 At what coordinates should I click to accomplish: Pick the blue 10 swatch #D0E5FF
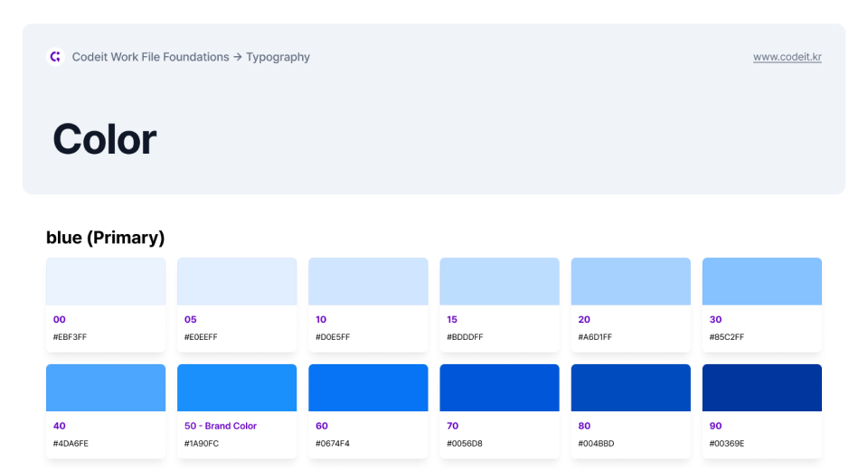(x=368, y=282)
